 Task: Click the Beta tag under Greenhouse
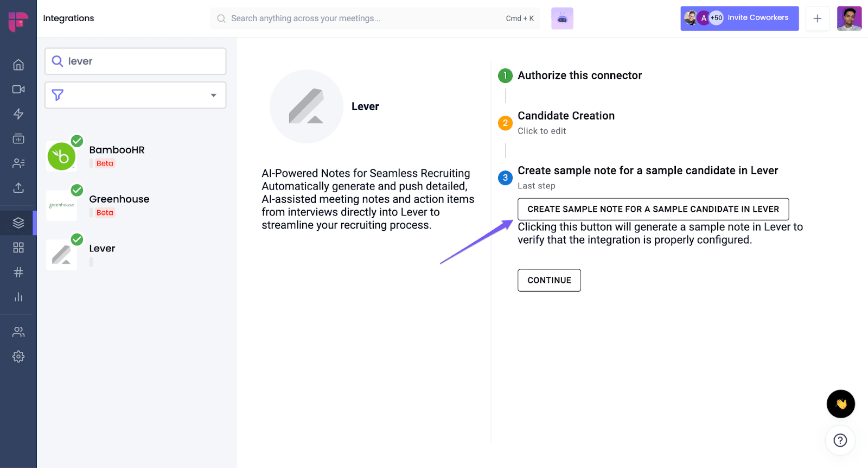coord(105,213)
